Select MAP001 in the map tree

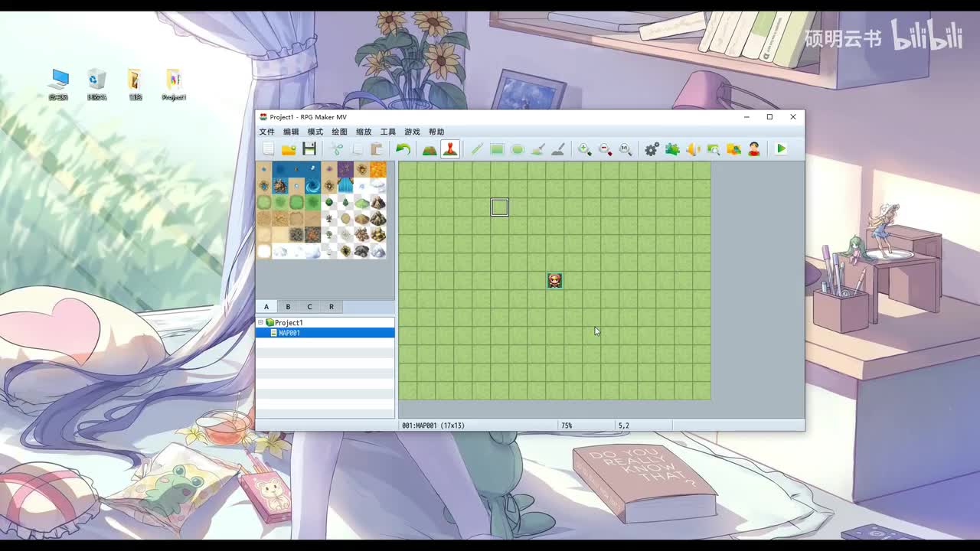pos(289,333)
